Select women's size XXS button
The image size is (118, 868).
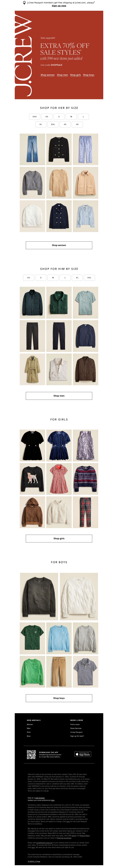(34, 117)
